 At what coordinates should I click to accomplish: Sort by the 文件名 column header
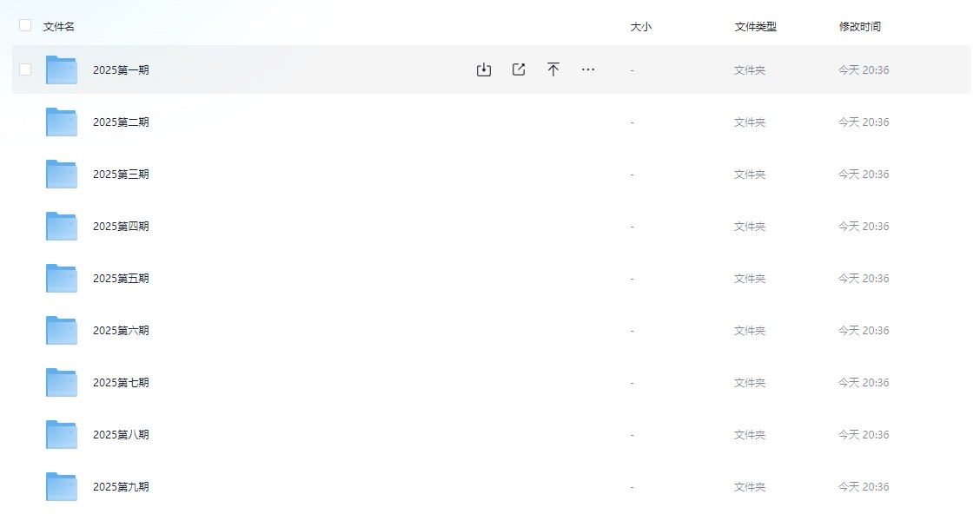tap(59, 26)
